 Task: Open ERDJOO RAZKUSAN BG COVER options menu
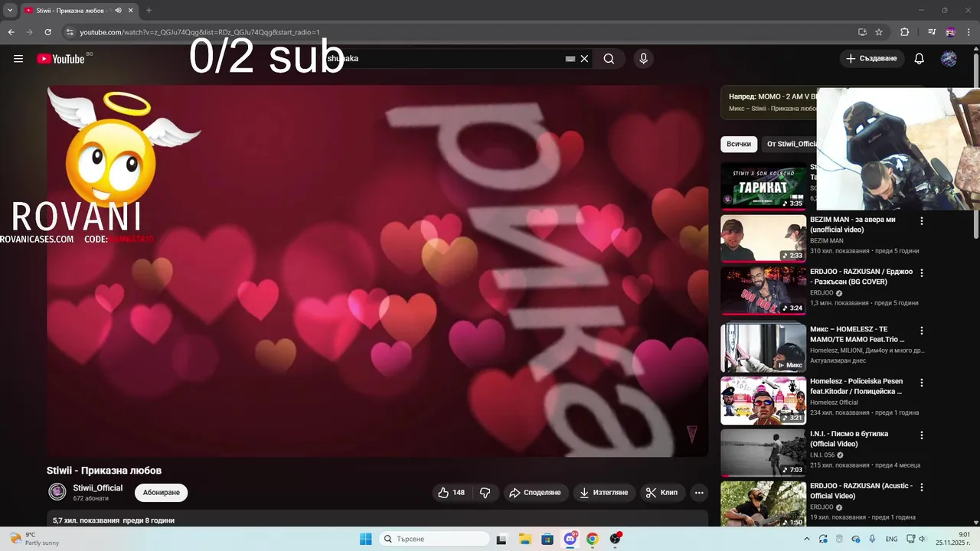click(922, 273)
